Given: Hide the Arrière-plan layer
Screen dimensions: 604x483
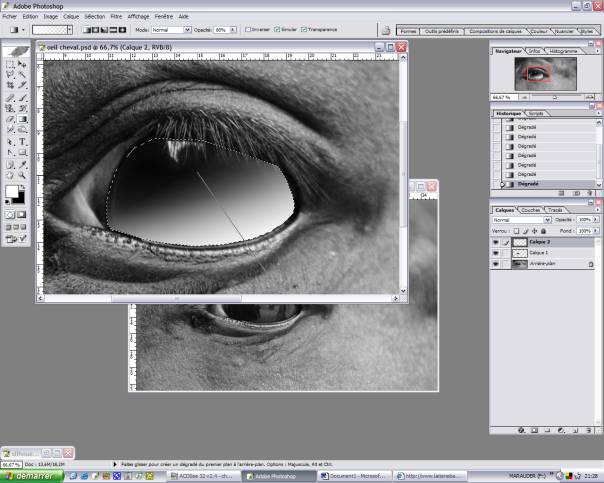Looking at the screenshot, I should (496, 264).
